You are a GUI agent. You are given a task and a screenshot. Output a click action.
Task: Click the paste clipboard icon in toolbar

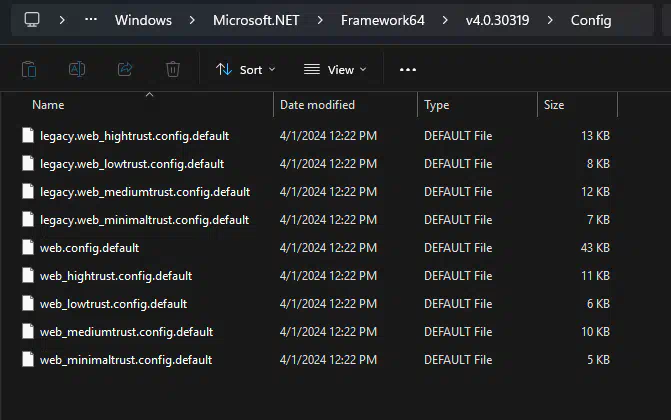tap(29, 69)
